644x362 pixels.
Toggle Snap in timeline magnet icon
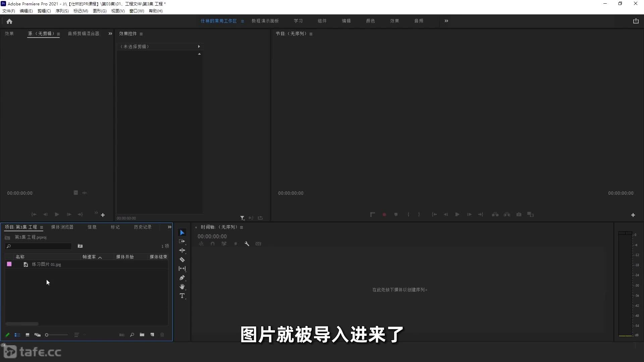point(213,244)
